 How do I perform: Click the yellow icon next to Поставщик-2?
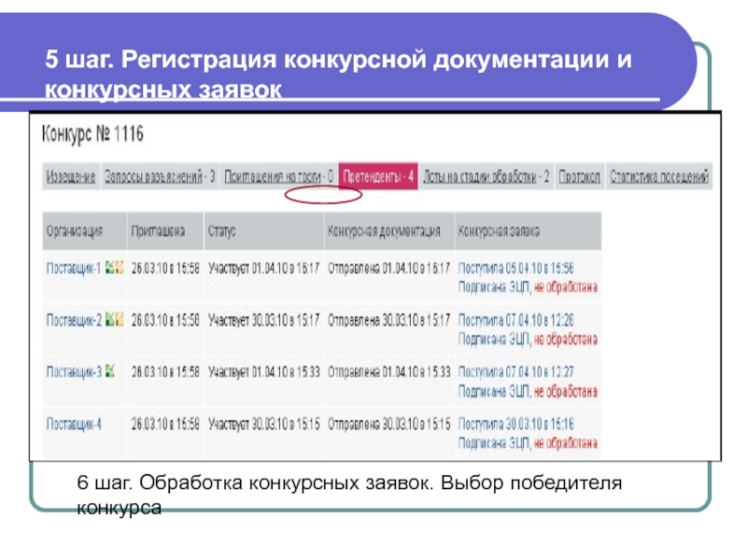(120, 319)
